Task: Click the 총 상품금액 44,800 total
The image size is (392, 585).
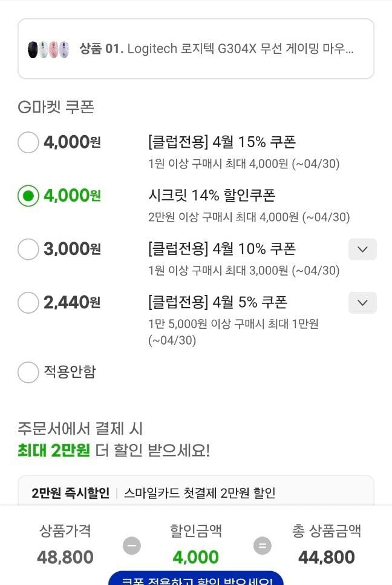Action: (x=327, y=557)
